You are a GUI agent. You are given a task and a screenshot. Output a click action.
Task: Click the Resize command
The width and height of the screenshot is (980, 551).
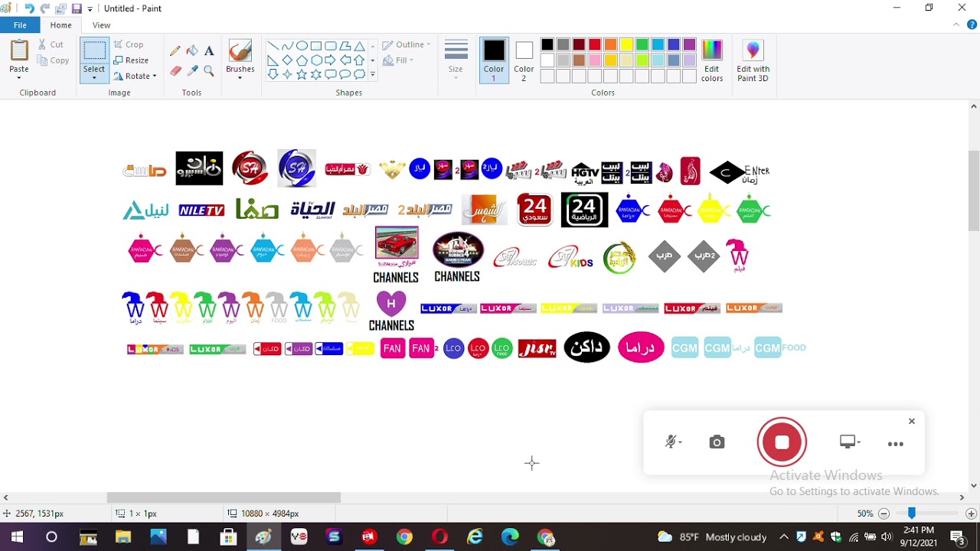(131, 60)
